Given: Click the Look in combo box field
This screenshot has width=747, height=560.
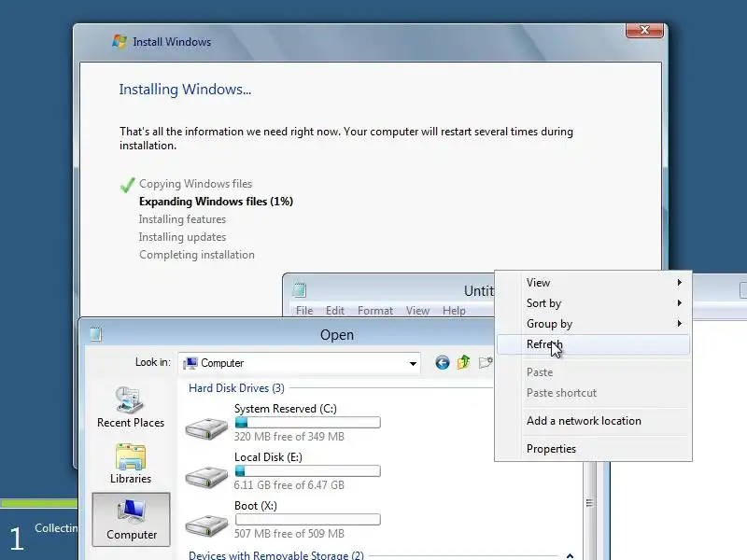Looking at the screenshot, I should coord(300,364).
